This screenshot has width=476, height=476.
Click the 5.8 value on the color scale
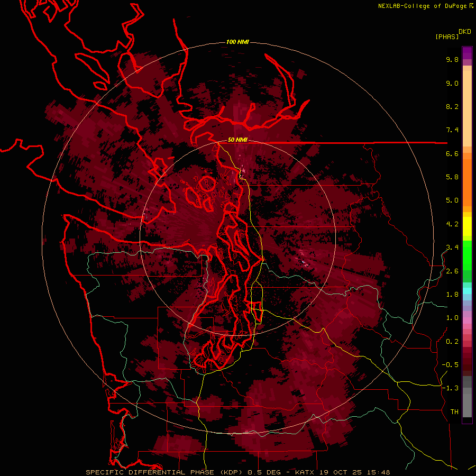452,177
